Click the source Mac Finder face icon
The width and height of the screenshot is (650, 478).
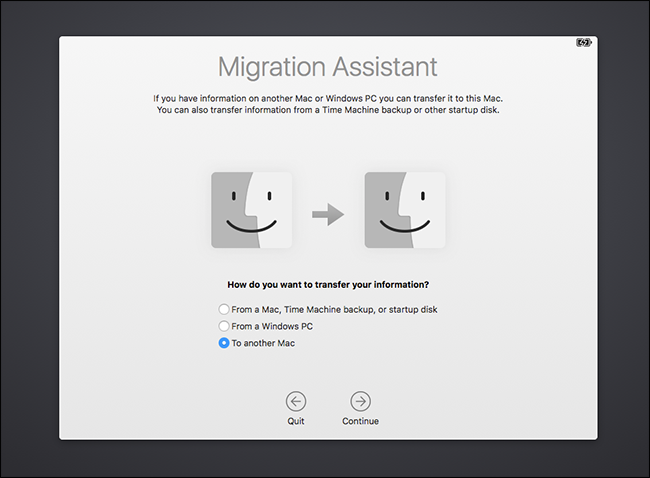(x=251, y=210)
